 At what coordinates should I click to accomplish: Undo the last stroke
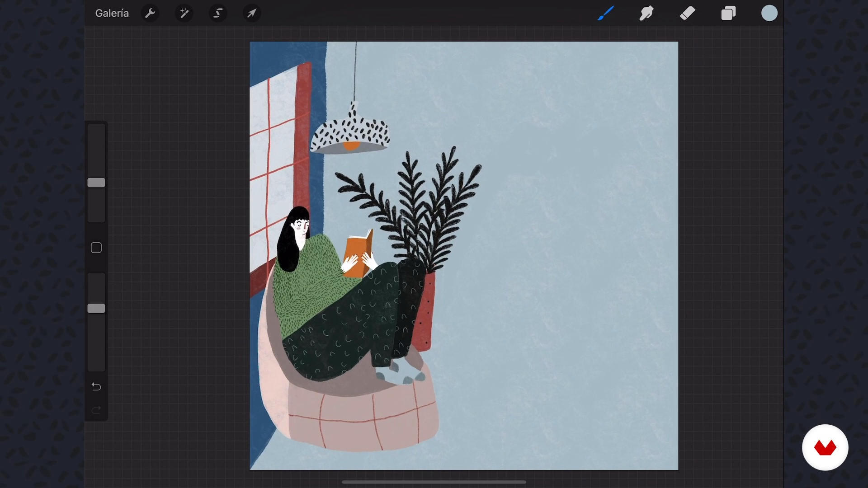96,386
